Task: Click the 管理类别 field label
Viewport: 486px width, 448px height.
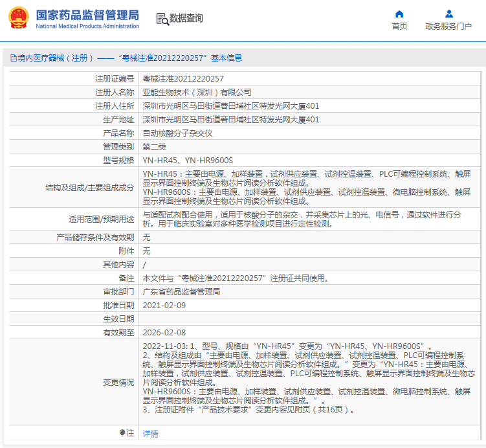Action: coord(118,147)
